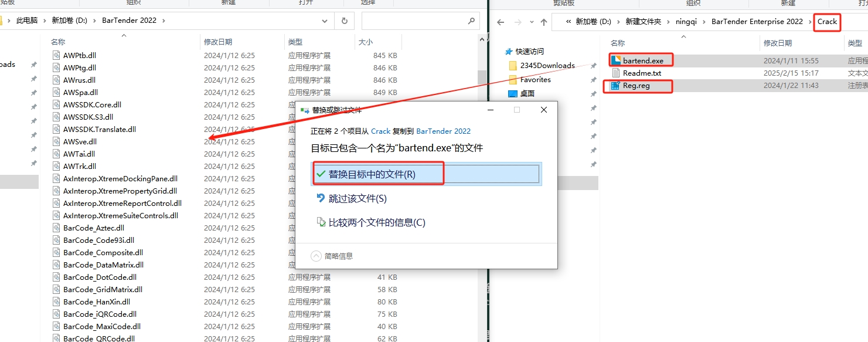
Task: Click the BarCode_MaxiCode.dll file icon
Action: click(x=56, y=326)
